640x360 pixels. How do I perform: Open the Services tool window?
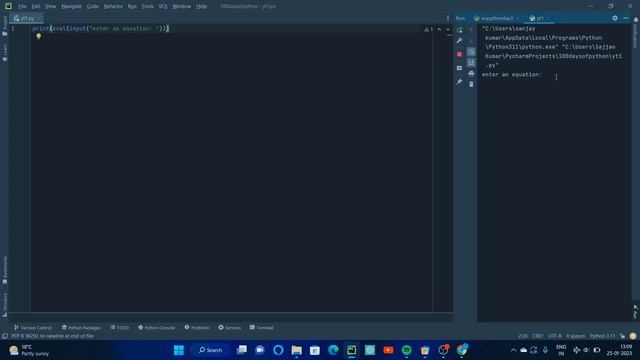[x=230, y=328]
